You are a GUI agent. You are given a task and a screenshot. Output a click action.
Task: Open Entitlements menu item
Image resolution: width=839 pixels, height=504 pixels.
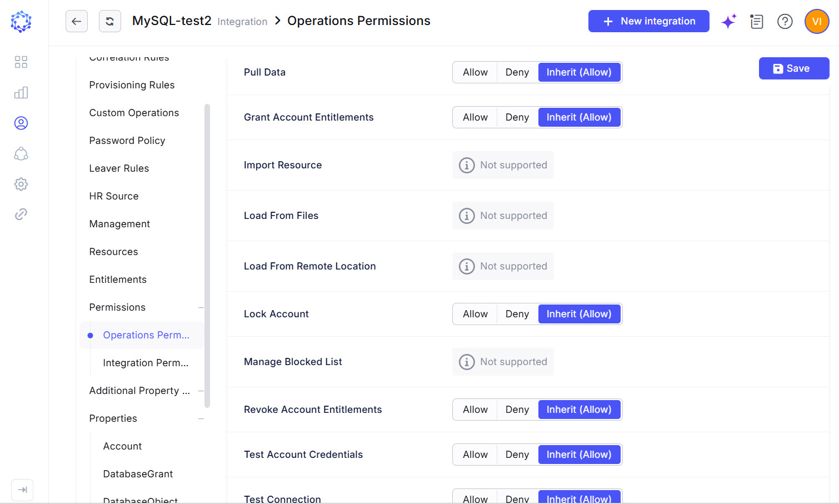(x=118, y=280)
